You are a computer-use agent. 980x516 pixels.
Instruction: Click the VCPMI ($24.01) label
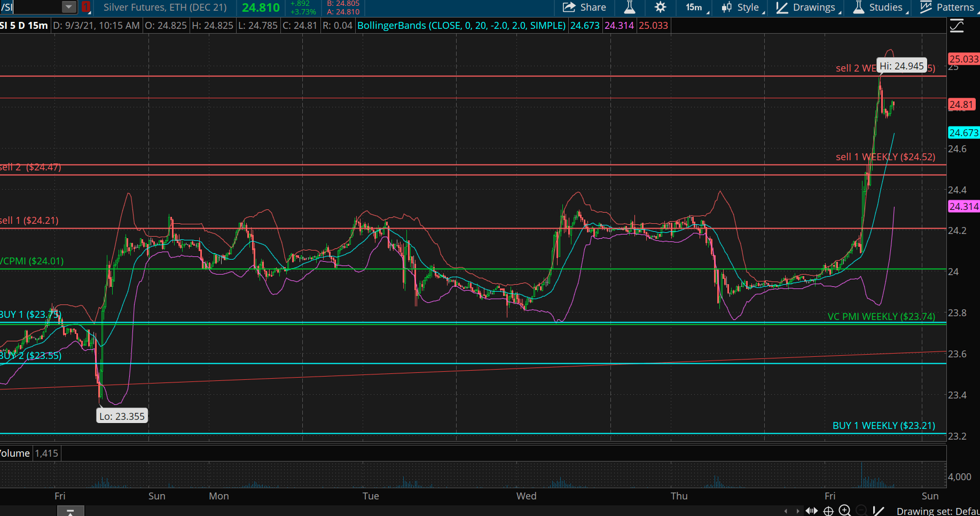pyautogui.click(x=32, y=261)
